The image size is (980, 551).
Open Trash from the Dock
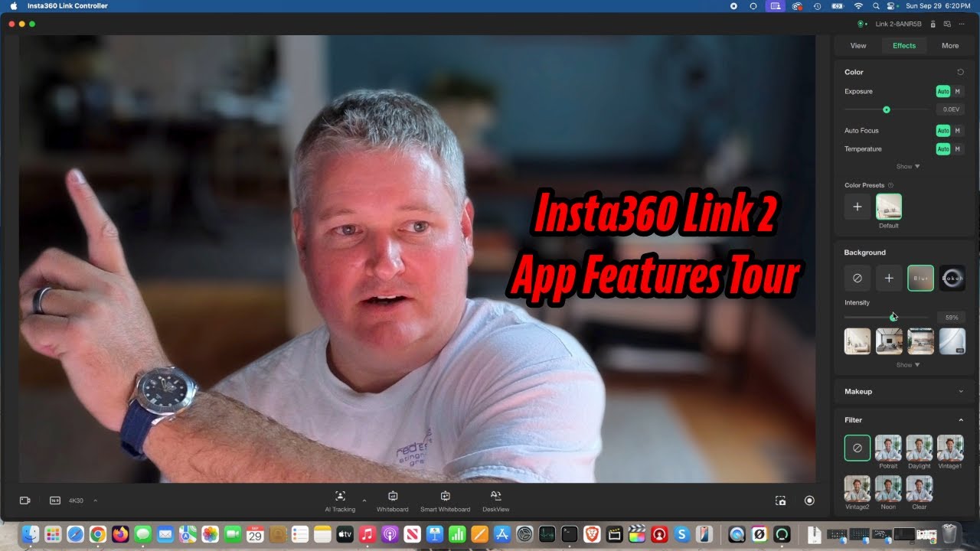[x=949, y=534]
